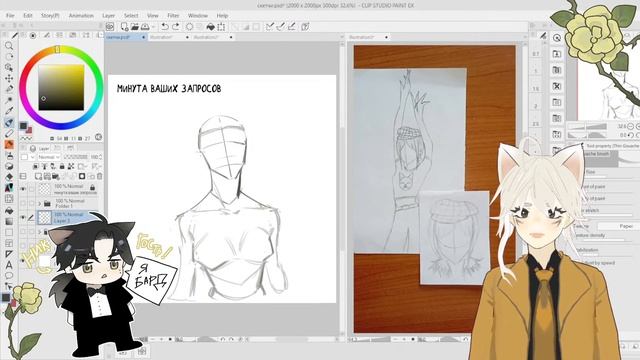Toggle Snap to Special Ruler

[x=280, y=27]
